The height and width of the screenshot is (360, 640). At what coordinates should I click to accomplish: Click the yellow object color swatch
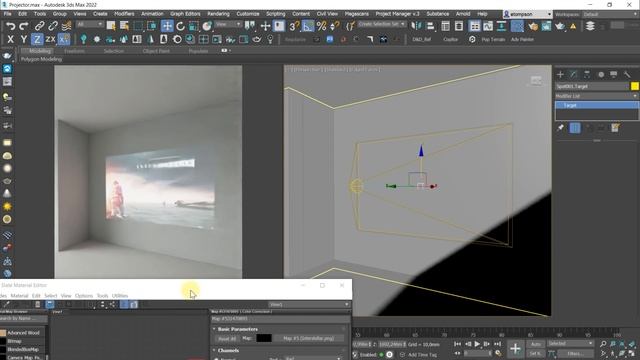coord(634,86)
